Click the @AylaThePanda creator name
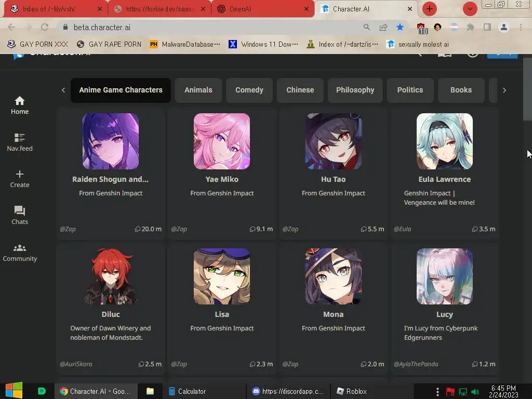Viewport: 532px width, 399px height. tap(416, 364)
